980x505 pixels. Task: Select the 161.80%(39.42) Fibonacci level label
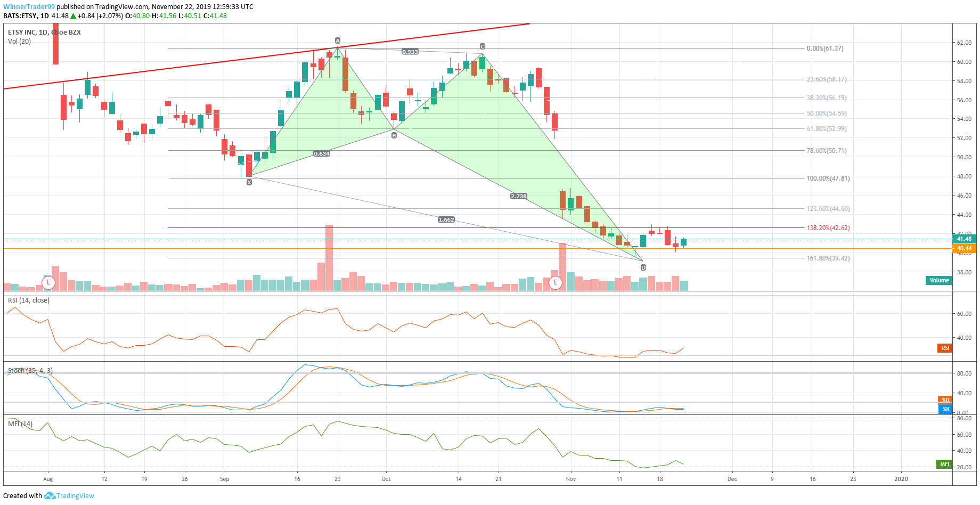point(828,258)
